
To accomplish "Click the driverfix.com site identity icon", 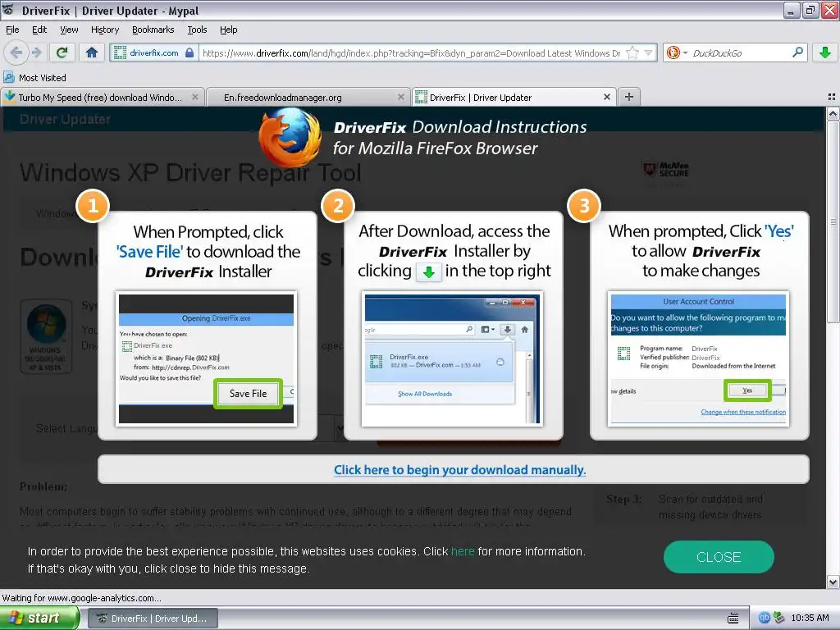I will 153,52.
